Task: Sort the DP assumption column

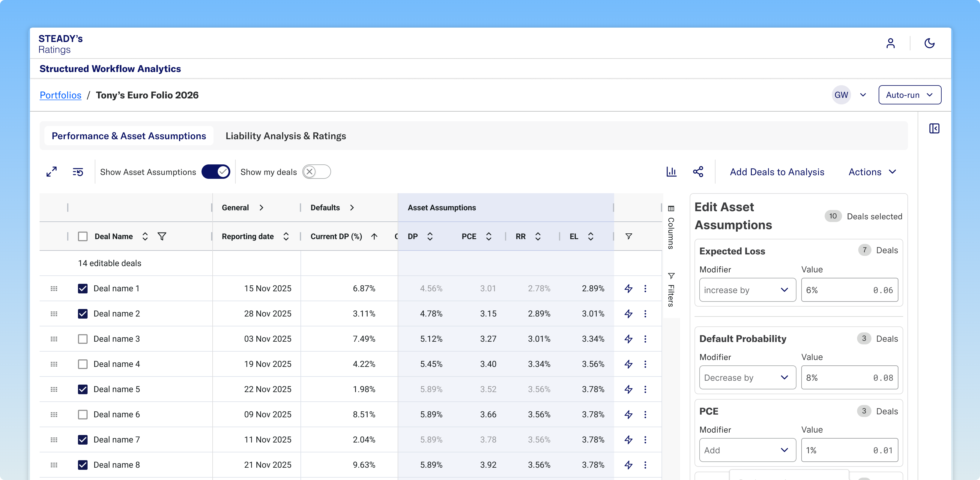Action: [430, 236]
